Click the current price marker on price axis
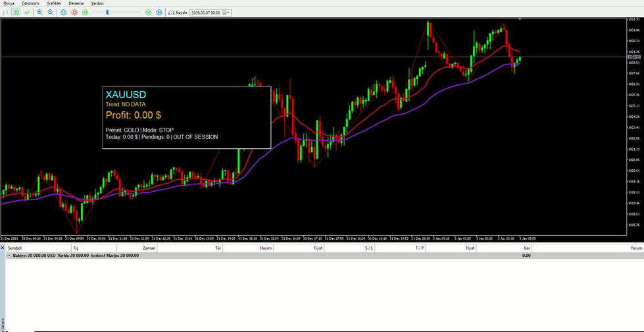 (x=633, y=57)
